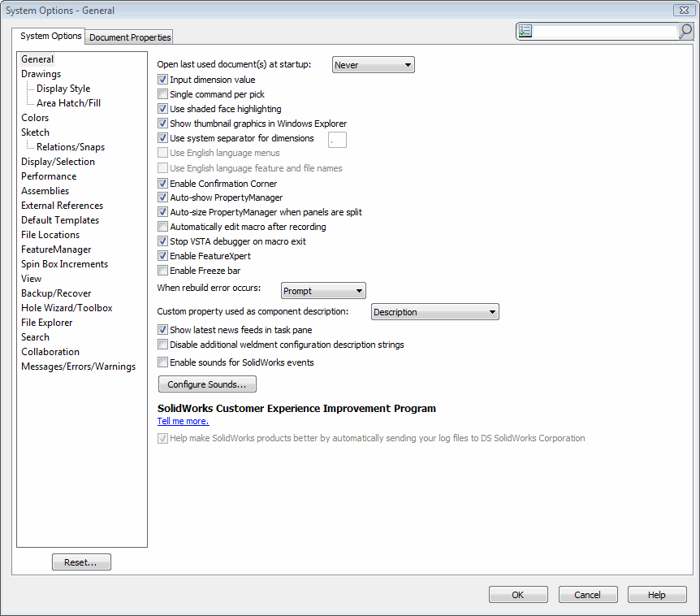Check Automatically edit macro after recording
Image resolution: width=700 pixels, height=616 pixels.
click(x=162, y=227)
